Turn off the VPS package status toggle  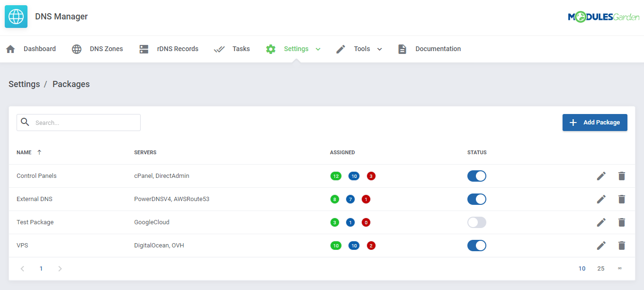(477, 245)
